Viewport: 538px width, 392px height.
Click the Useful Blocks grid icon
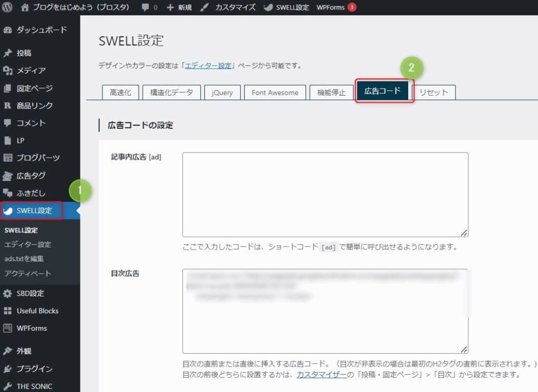click(7, 311)
